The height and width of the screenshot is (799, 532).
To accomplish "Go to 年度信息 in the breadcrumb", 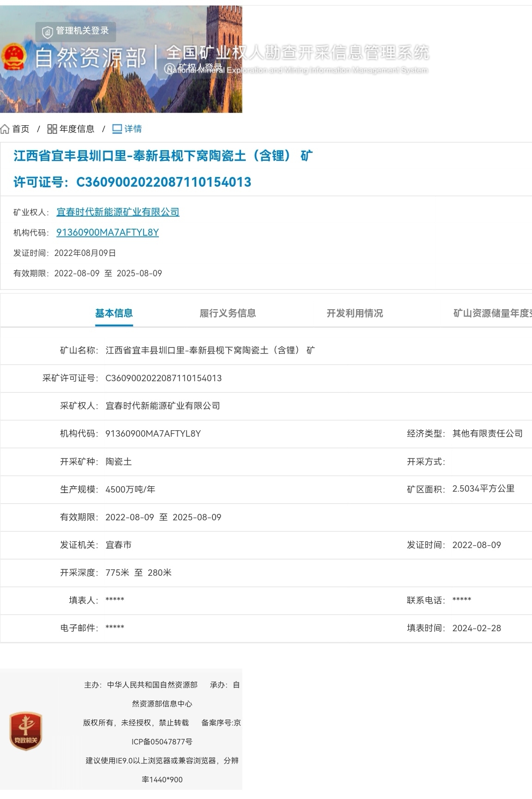I will 77,129.
